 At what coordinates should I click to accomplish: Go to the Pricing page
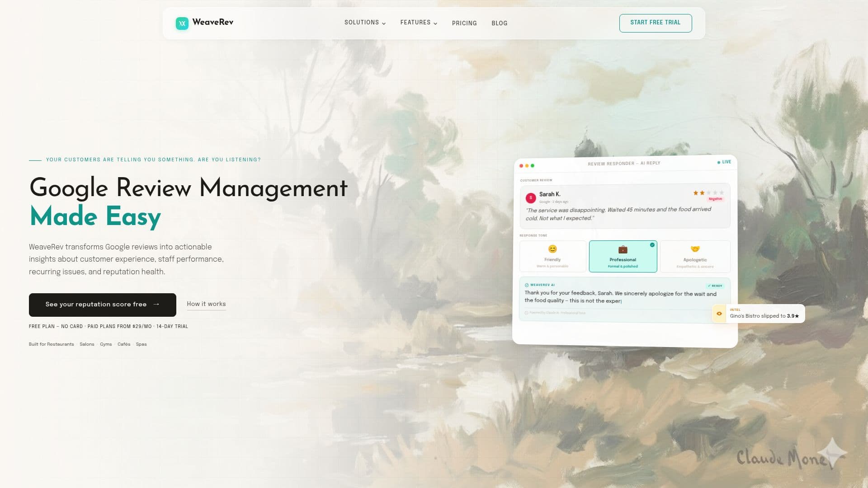click(464, 23)
